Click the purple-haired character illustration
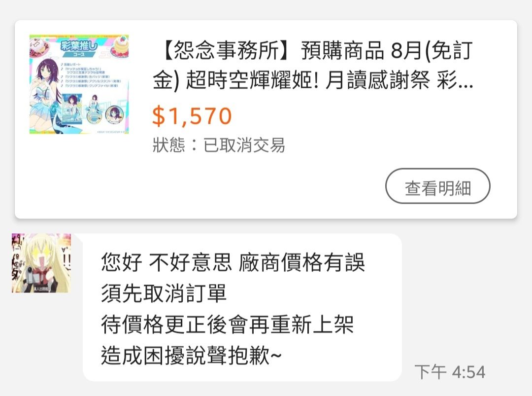 pyautogui.click(x=46, y=96)
